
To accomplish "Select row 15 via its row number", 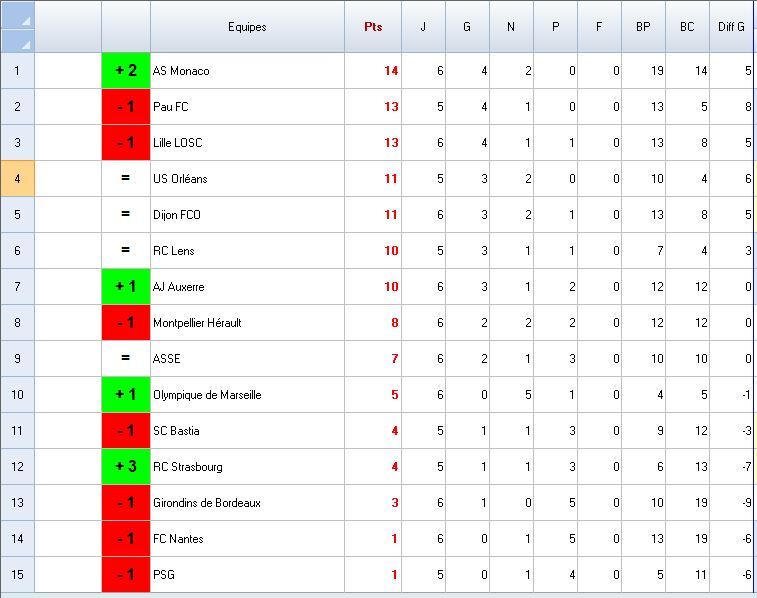I will pos(17,575).
